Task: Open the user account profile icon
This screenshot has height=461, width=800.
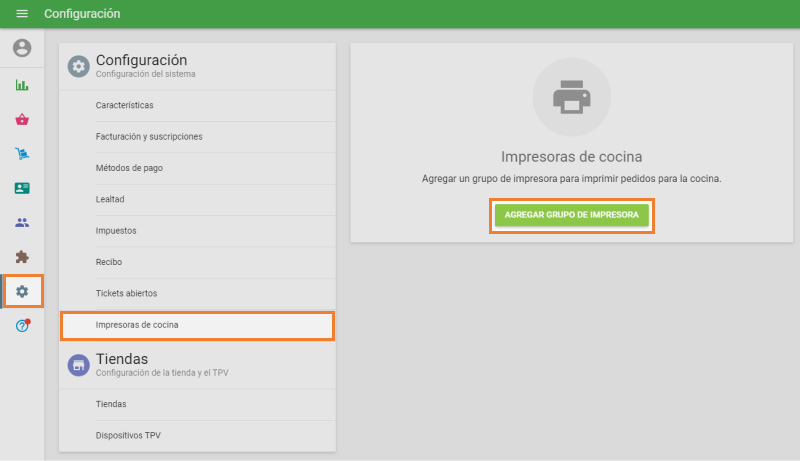Action: pyautogui.click(x=22, y=48)
